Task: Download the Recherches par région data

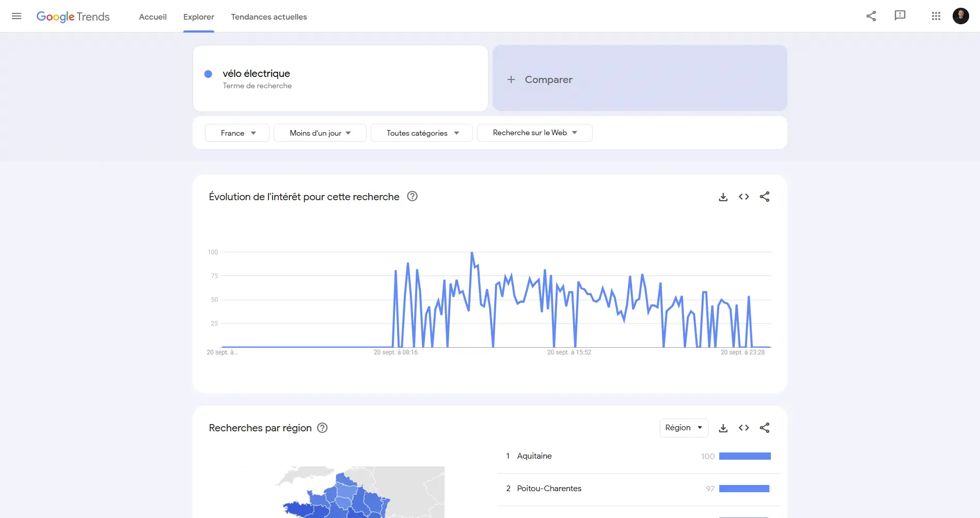Action: 723,428
